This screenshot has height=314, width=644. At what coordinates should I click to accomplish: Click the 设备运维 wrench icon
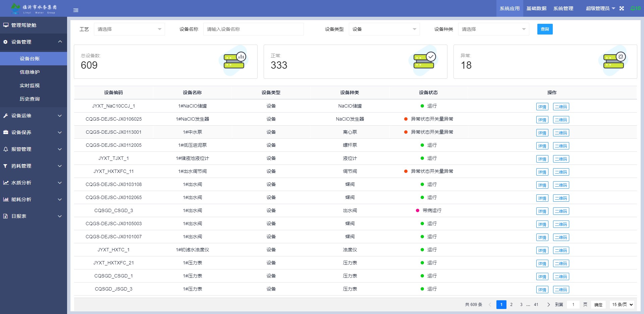[x=5, y=116]
